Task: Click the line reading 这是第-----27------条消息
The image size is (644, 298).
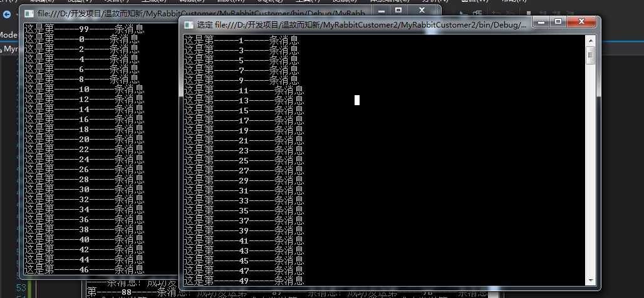Action: [x=244, y=171]
